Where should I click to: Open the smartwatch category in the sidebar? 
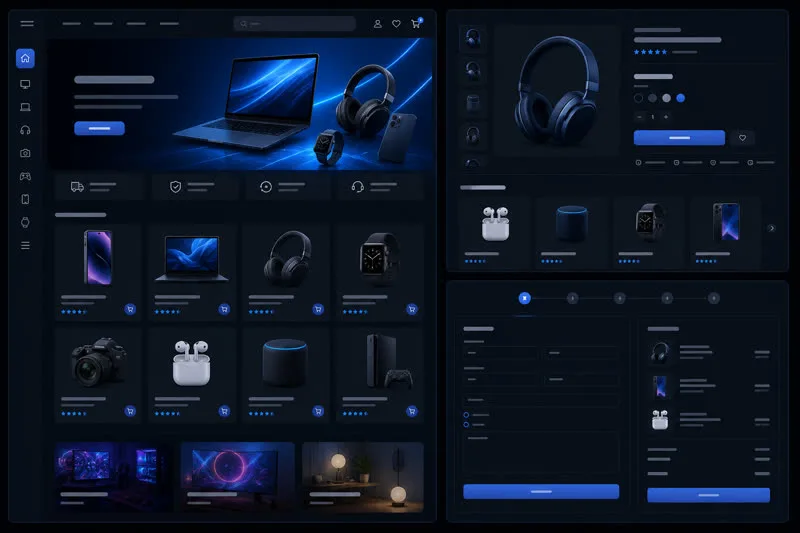pyautogui.click(x=25, y=222)
